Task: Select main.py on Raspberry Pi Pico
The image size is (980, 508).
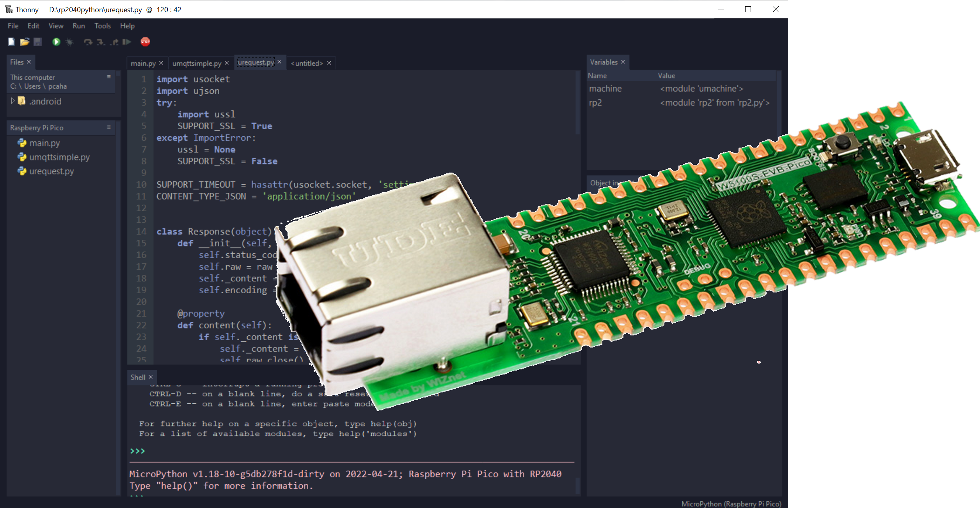Action: click(44, 143)
